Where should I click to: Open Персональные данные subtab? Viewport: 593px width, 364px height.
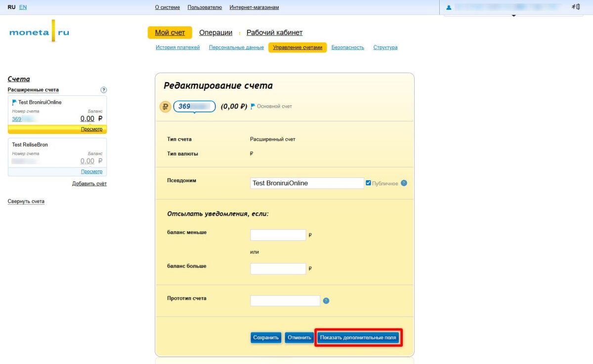(x=236, y=47)
